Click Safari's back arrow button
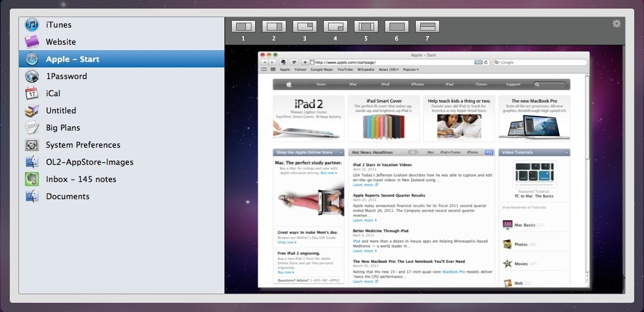644x312 pixels. [x=265, y=63]
